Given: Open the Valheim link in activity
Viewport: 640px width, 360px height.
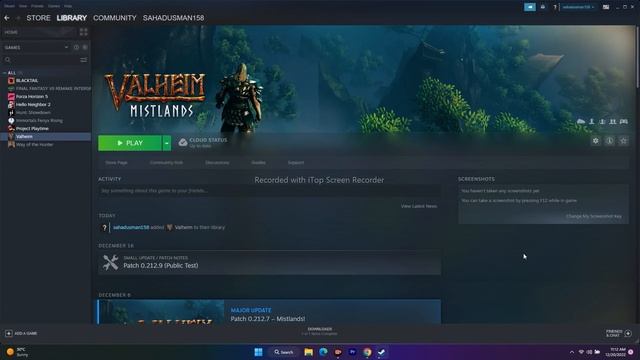Looking at the screenshot, I should 183,227.
